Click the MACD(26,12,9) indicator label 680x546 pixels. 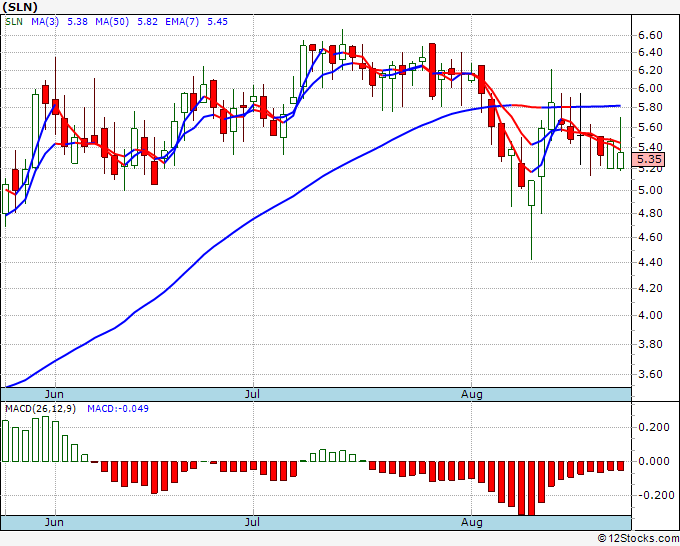(40, 409)
